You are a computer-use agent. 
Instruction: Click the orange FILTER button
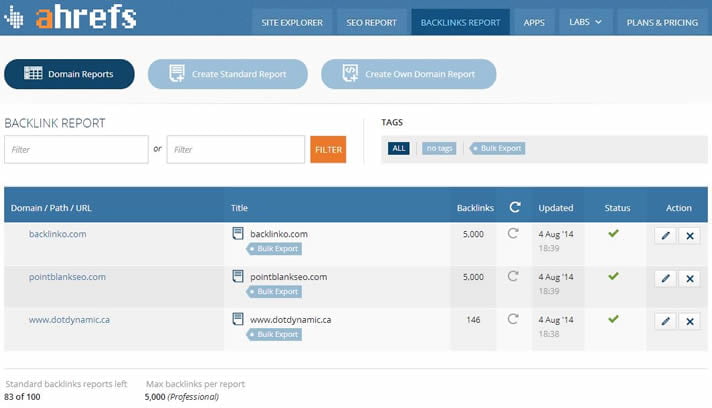[328, 149]
